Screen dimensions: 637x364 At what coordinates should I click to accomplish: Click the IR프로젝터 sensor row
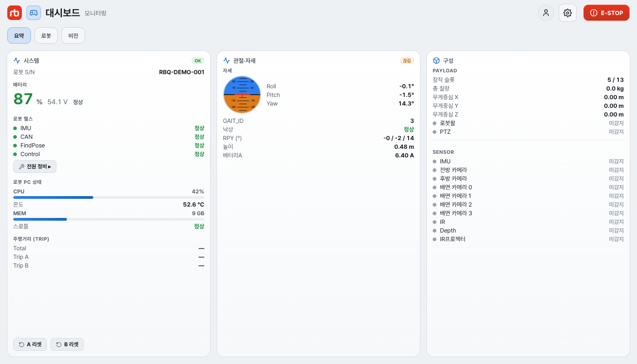pyautogui.click(x=528, y=239)
